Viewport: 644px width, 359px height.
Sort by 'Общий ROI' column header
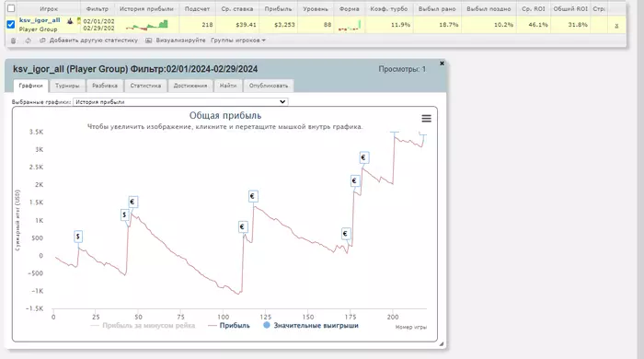pyautogui.click(x=570, y=8)
